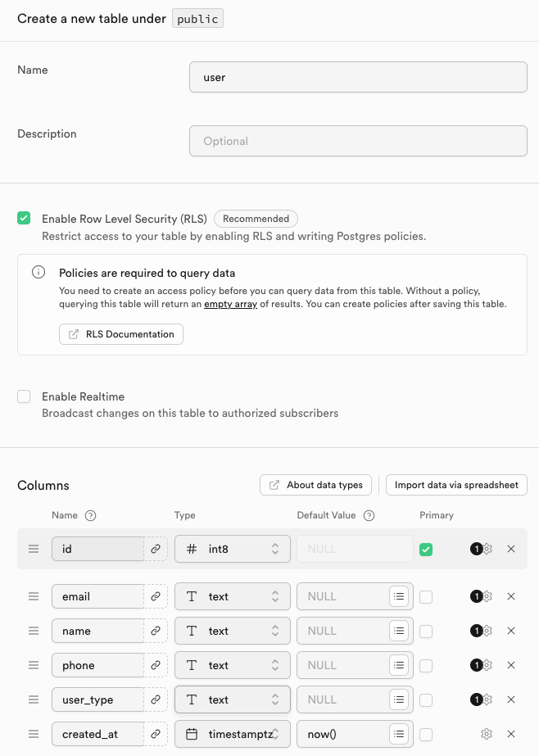Open the RLS Documentation button
The height and width of the screenshot is (756, 539).
121,334
